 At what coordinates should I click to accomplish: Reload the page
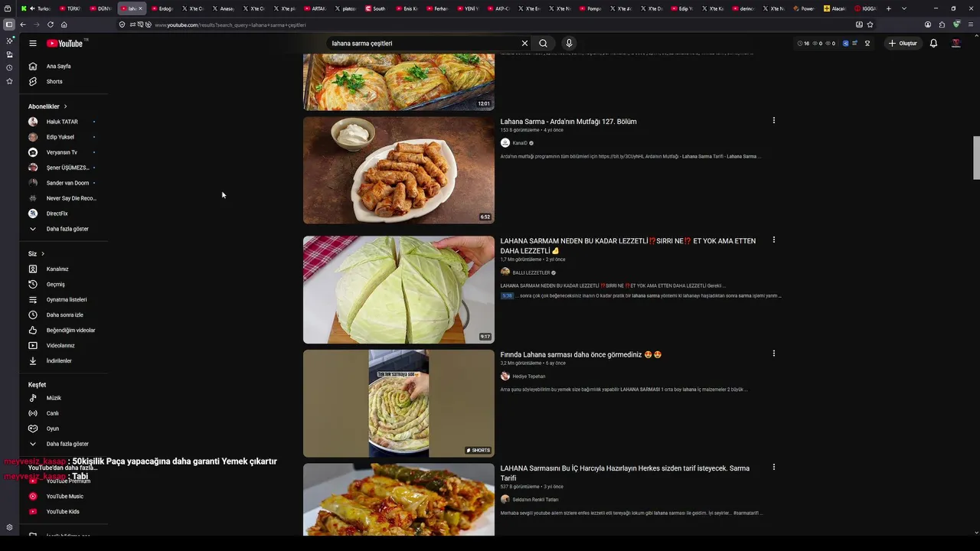coord(51,24)
